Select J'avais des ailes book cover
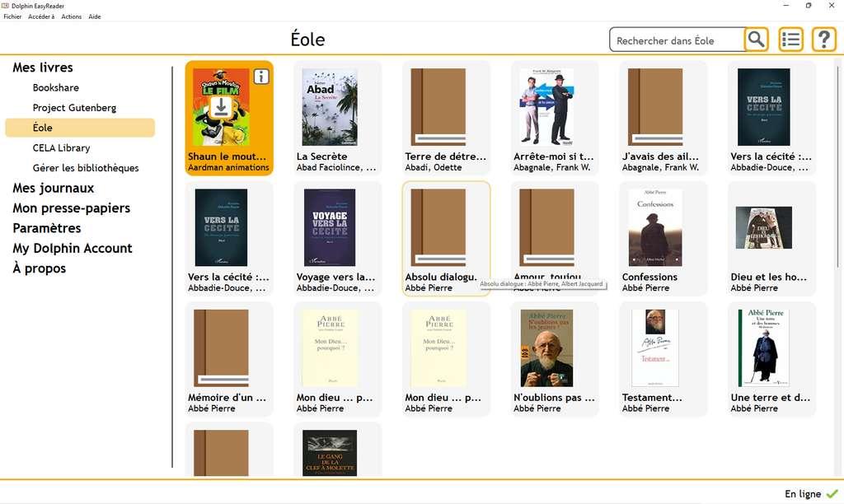 tap(655, 107)
